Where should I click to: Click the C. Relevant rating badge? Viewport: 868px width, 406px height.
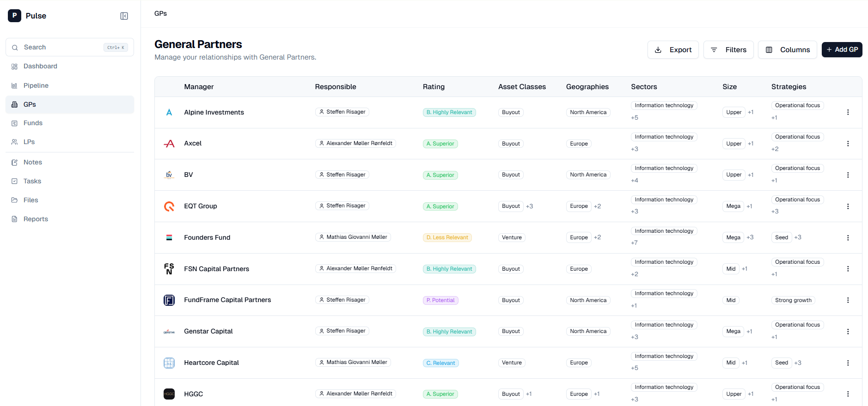[x=441, y=363]
